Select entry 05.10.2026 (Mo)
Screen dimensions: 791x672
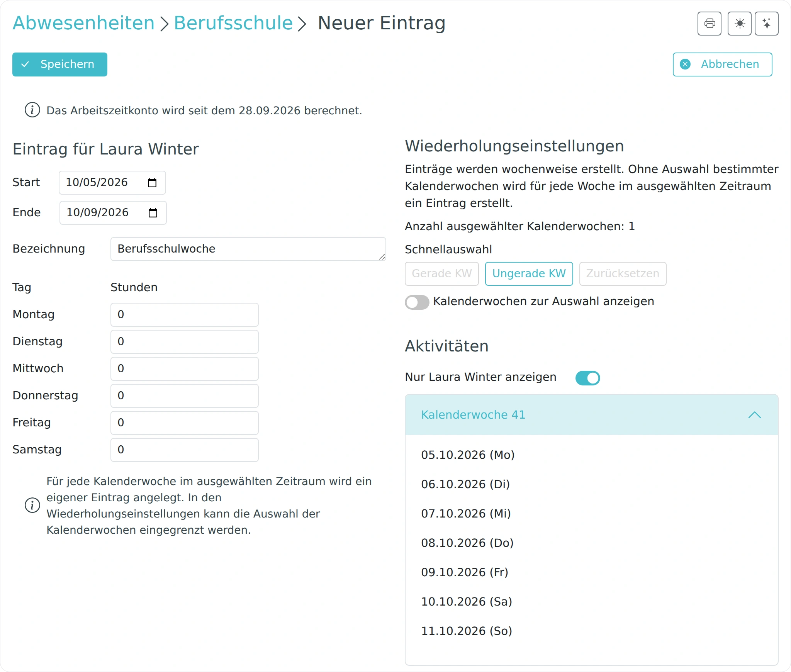click(x=468, y=455)
